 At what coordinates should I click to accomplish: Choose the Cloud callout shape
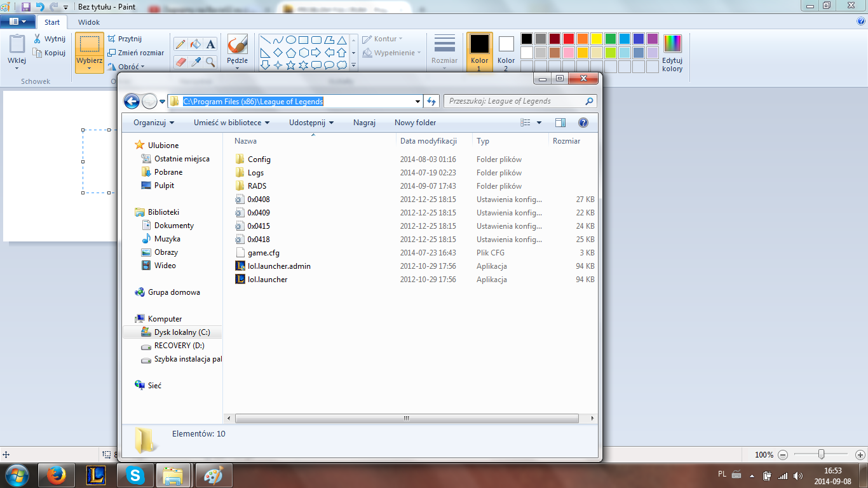[341, 65]
